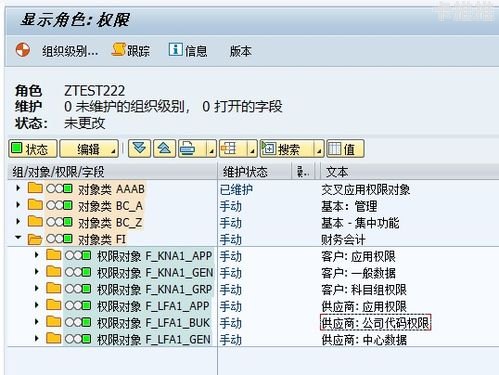Expand 权限对象 F_LFA1_GEN node
The width and height of the screenshot is (499, 375).
pos(37,339)
